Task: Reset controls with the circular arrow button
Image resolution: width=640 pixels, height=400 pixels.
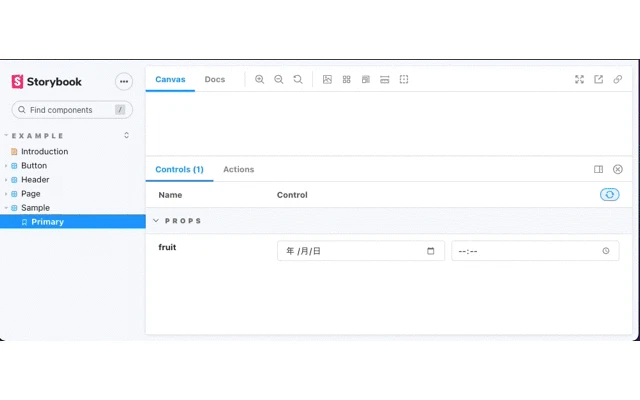Action: coord(609,195)
